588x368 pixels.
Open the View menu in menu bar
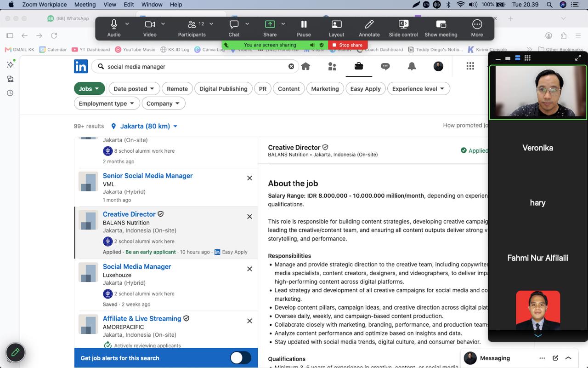[110, 5]
